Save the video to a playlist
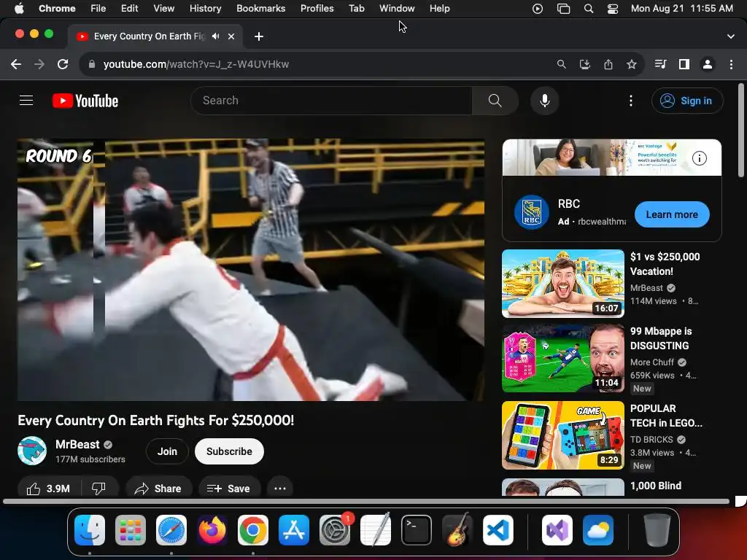This screenshot has width=747, height=560. coord(228,489)
